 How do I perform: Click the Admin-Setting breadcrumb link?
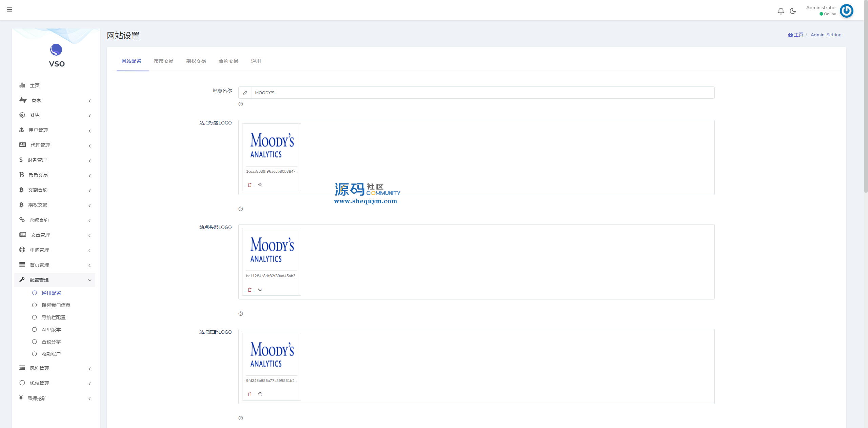pos(826,35)
